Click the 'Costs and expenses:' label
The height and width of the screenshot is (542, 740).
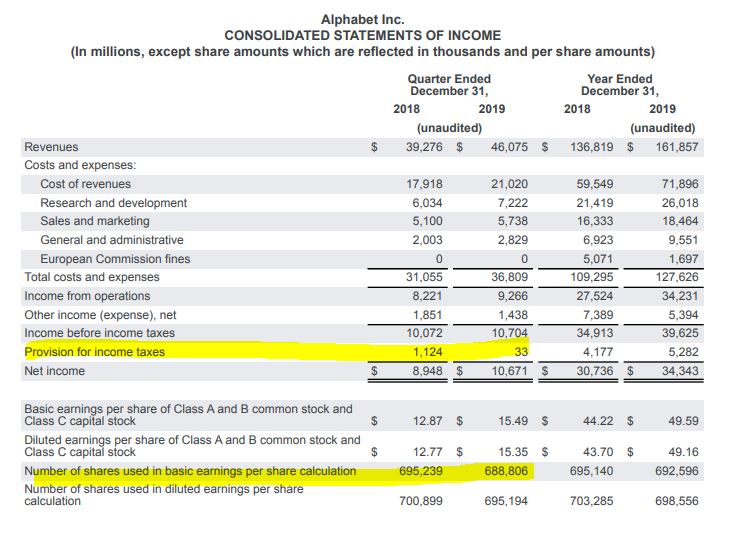(x=80, y=165)
